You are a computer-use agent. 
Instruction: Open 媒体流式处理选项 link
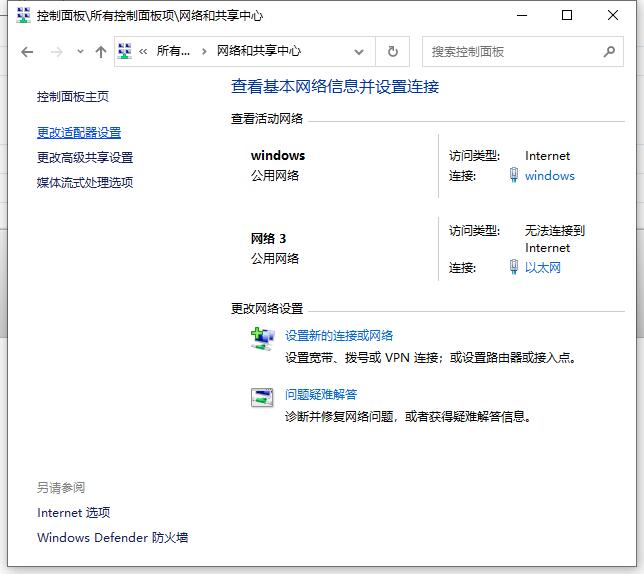point(85,182)
